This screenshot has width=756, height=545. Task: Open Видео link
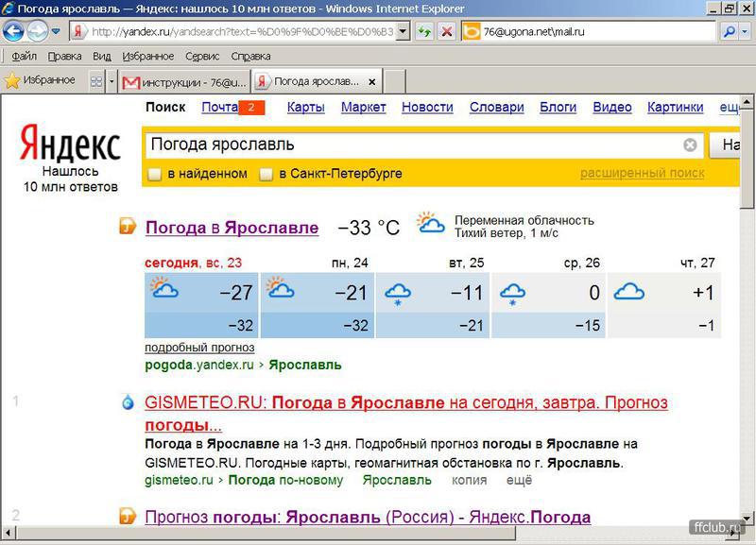[x=611, y=107]
